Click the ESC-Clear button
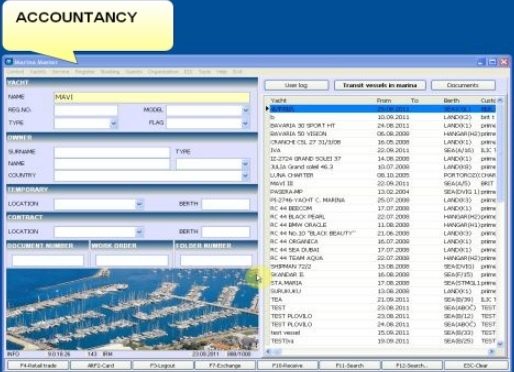This screenshot has height=372, width=514. (x=476, y=365)
